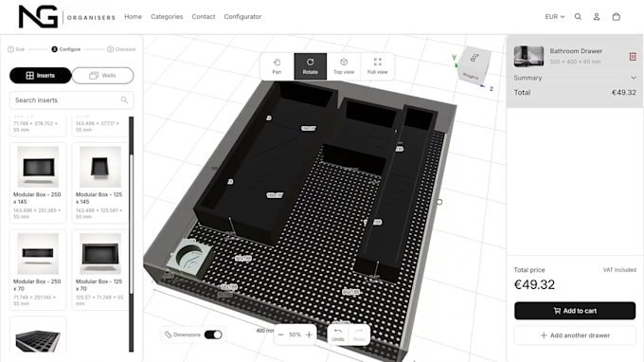
Task: Click the Bathroom Drawer title
Action: tap(576, 51)
